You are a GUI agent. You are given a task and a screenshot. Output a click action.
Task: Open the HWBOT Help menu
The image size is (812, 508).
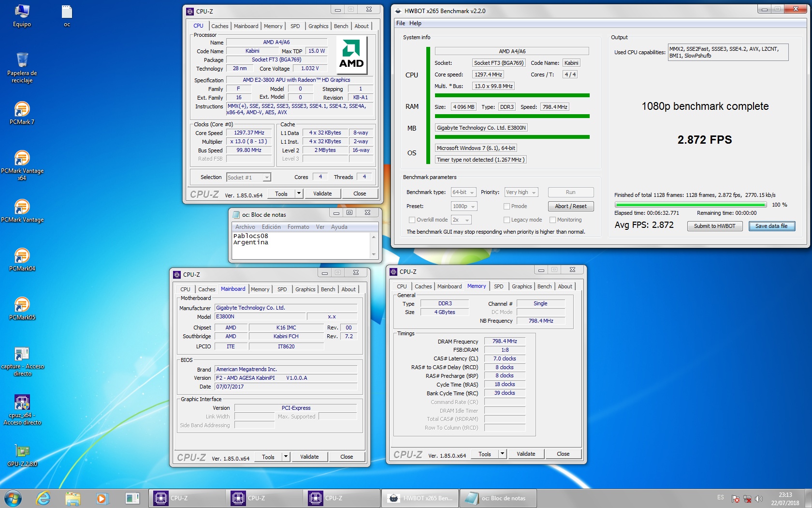pyautogui.click(x=415, y=23)
